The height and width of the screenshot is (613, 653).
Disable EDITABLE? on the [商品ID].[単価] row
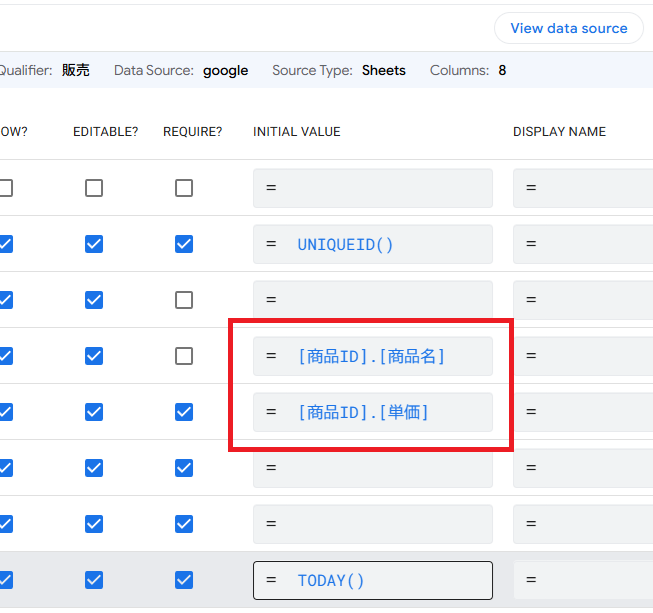click(x=94, y=412)
